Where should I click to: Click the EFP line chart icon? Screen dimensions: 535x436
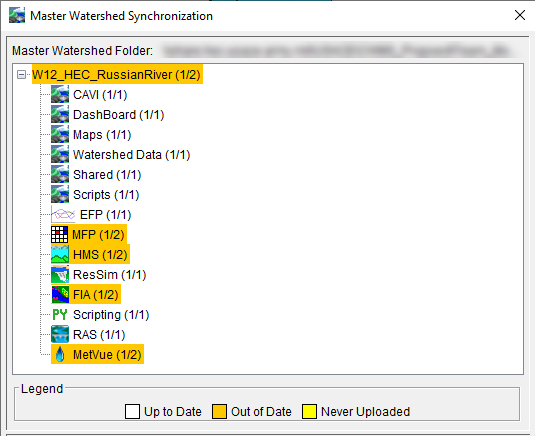pos(63,215)
